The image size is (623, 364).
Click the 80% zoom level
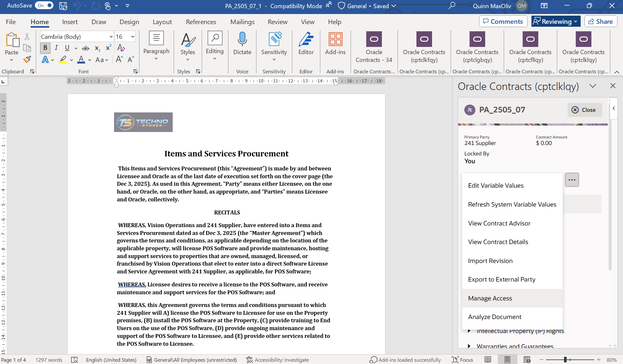click(x=612, y=360)
